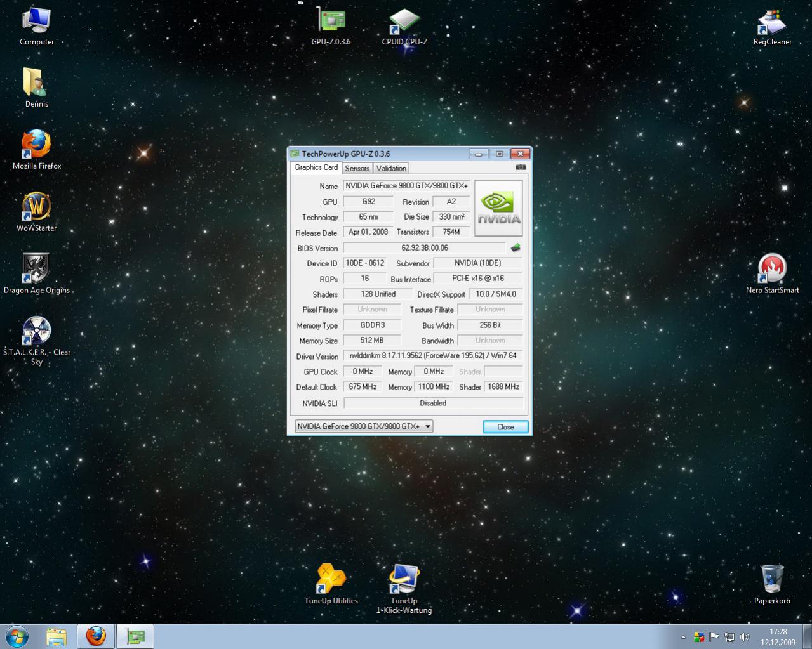Minimize the GPU-Z window
The image size is (812, 649).
[479, 154]
